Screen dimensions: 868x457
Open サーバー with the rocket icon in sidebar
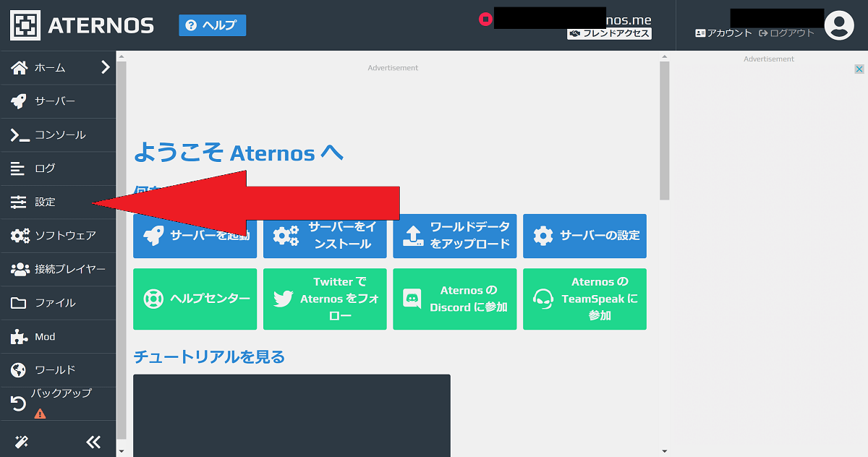click(x=58, y=101)
